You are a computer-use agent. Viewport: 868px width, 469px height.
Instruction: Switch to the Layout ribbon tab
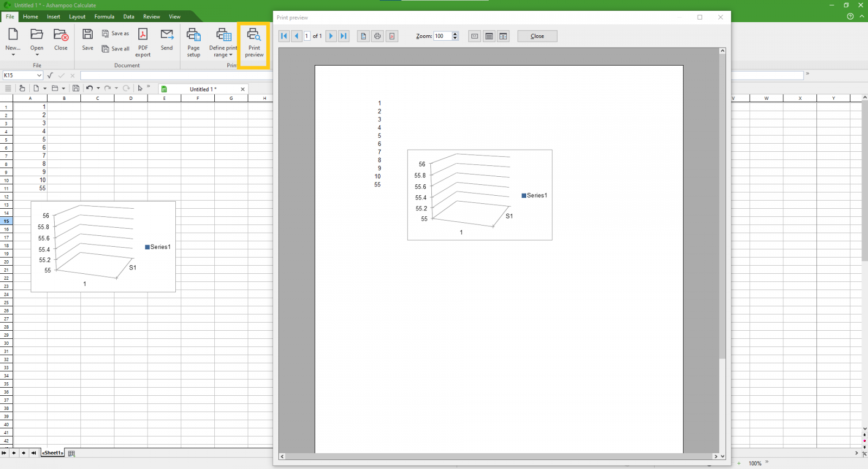click(x=77, y=17)
